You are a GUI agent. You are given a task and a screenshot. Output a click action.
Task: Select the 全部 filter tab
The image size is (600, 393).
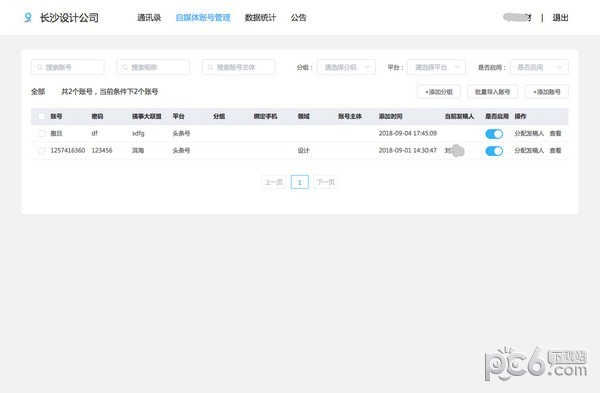[38, 91]
